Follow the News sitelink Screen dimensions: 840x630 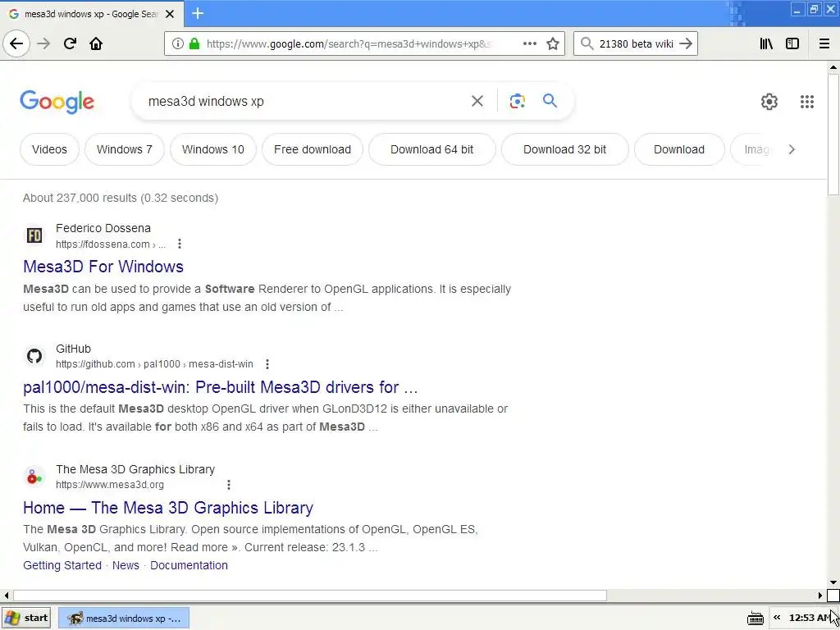pos(126,565)
